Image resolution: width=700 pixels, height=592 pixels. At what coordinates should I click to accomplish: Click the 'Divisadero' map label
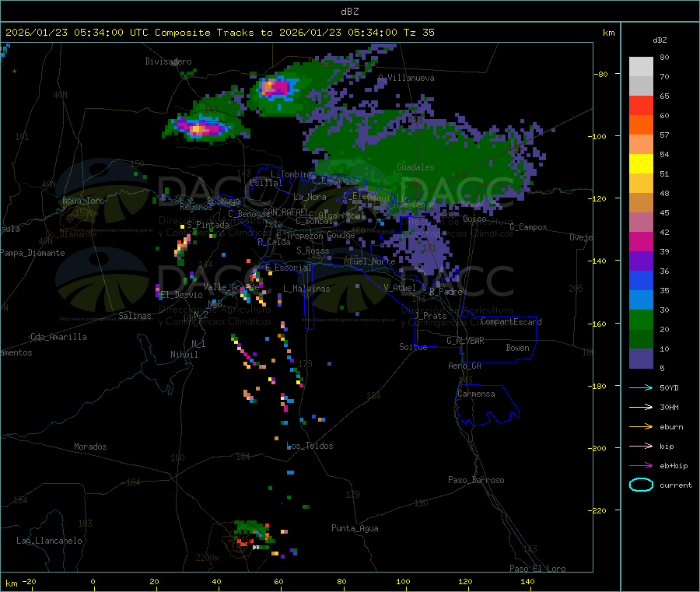click(168, 61)
